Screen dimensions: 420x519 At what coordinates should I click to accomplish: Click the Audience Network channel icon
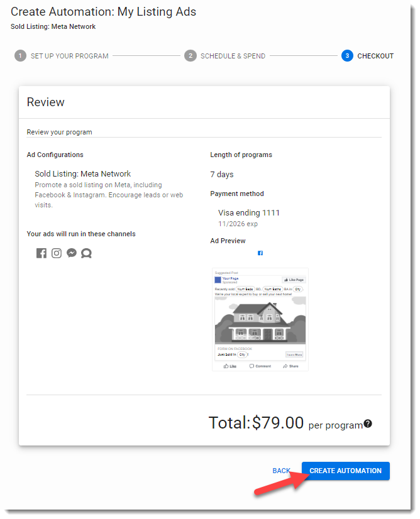[x=87, y=253]
